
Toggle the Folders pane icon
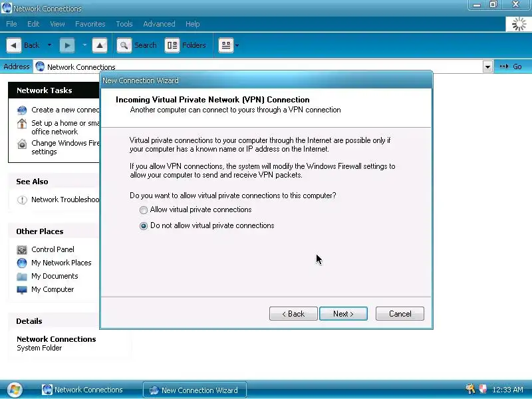(x=172, y=45)
